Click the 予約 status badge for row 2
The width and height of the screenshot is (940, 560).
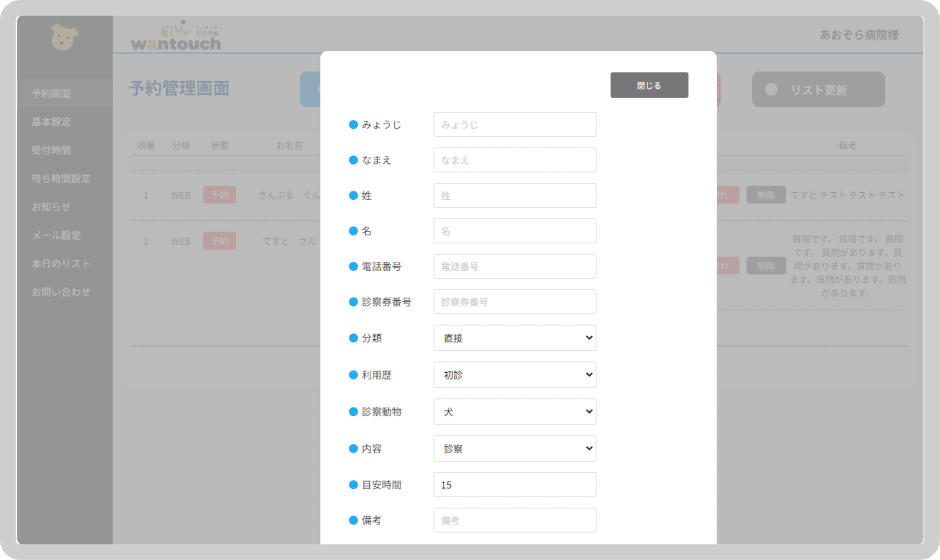[x=219, y=241]
